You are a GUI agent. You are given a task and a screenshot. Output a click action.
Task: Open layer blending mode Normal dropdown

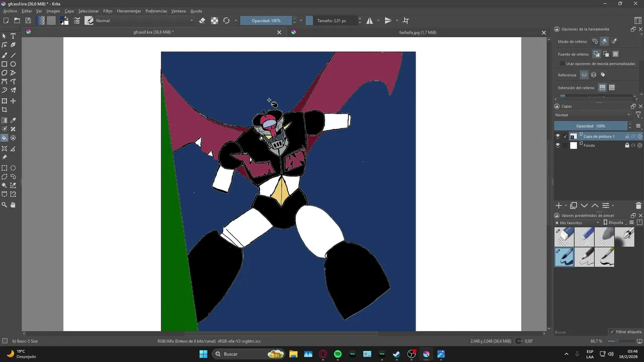[593, 115]
